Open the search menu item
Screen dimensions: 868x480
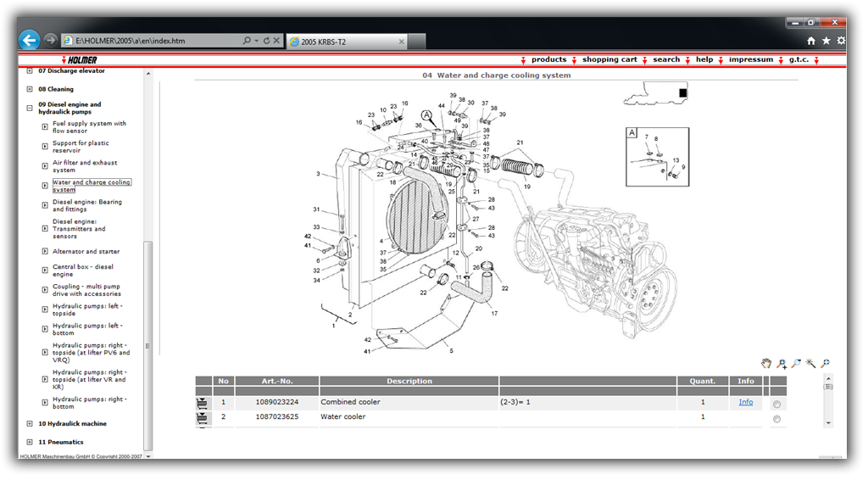pyautogui.click(x=666, y=59)
